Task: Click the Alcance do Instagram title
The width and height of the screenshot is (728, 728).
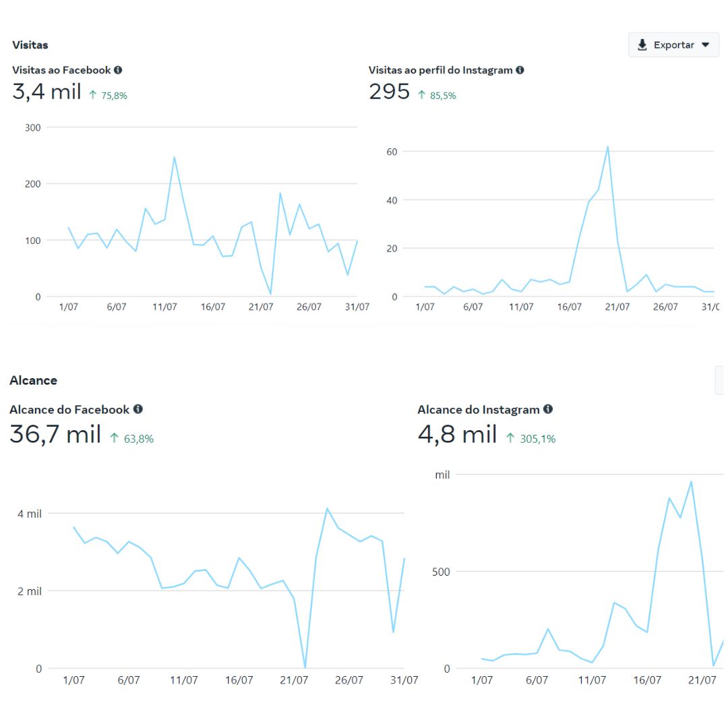Action: 479,410
